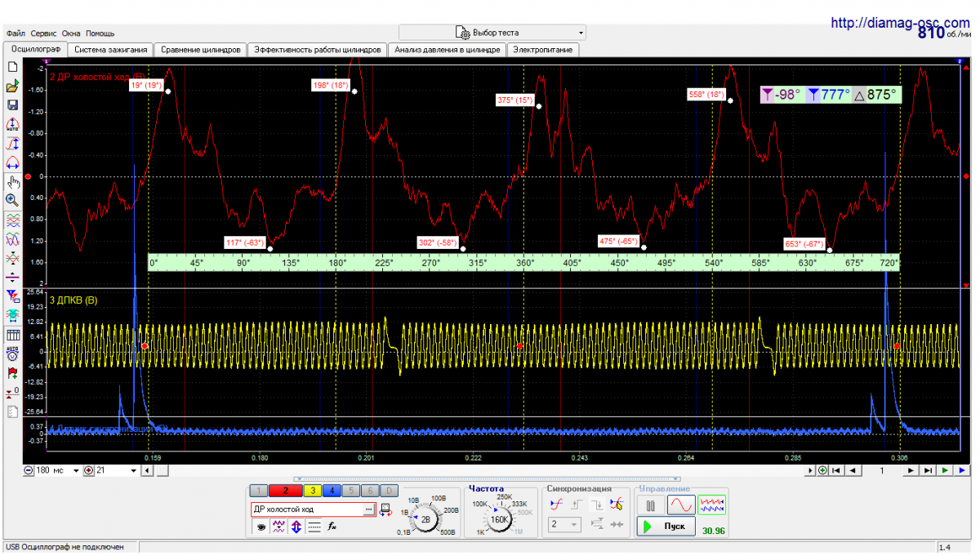Open the Электропитание tab
The image size is (980, 556).
pyautogui.click(x=543, y=50)
